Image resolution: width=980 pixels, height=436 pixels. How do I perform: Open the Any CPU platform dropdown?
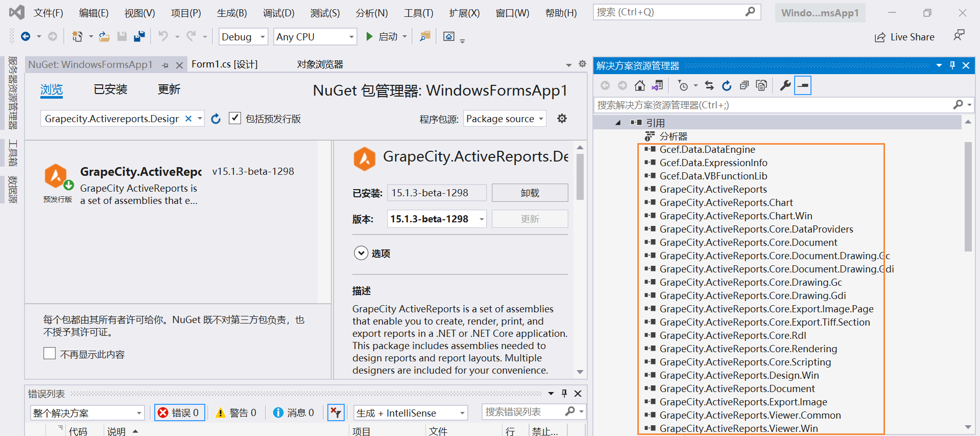pyautogui.click(x=315, y=37)
